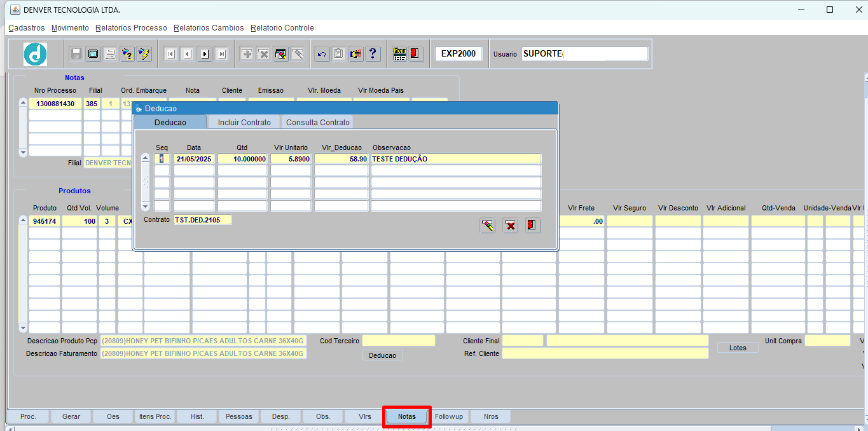Click the Data cell 21/05/2025
Image resolution: width=868 pixels, height=431 pixels.
194,158
